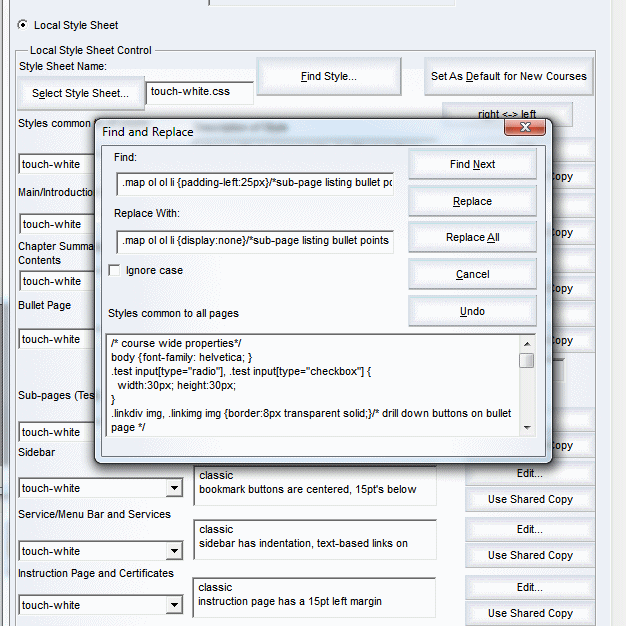
Task: Click Set As Default for New Courses
Action: (x=509, y=76)
